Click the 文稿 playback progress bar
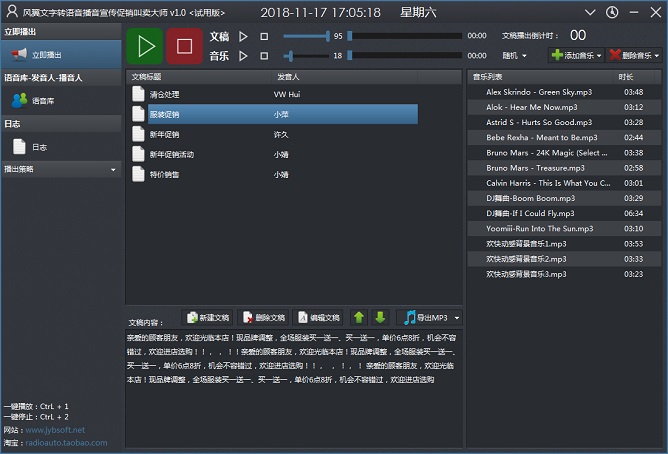The image size is (668, 454). tap(405, 36)
